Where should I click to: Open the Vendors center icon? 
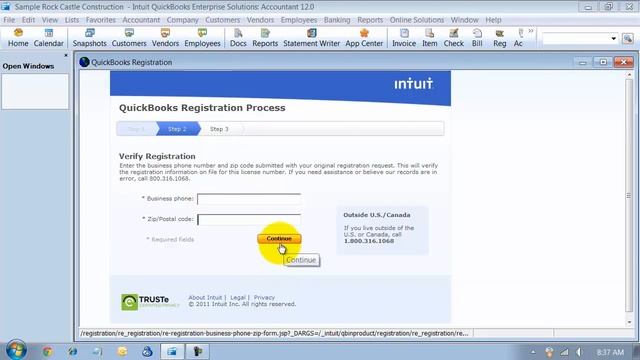(165, 38)
